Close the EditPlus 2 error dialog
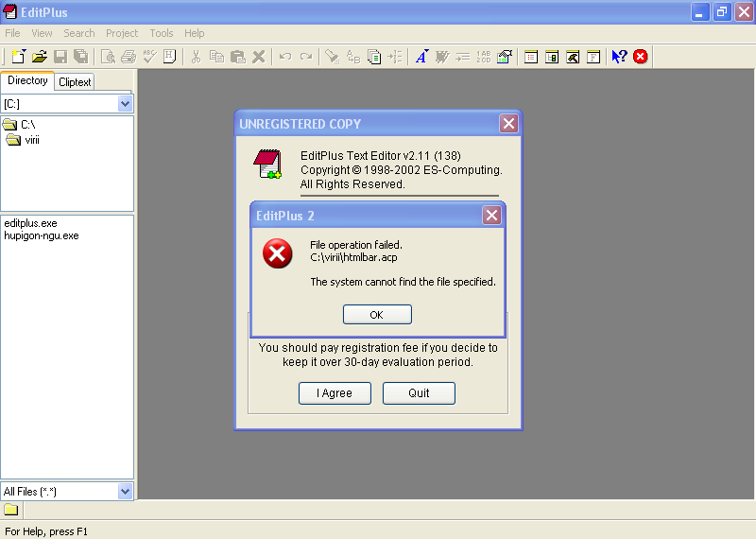This screenshot has height=539, width=756. coord(491,216)
